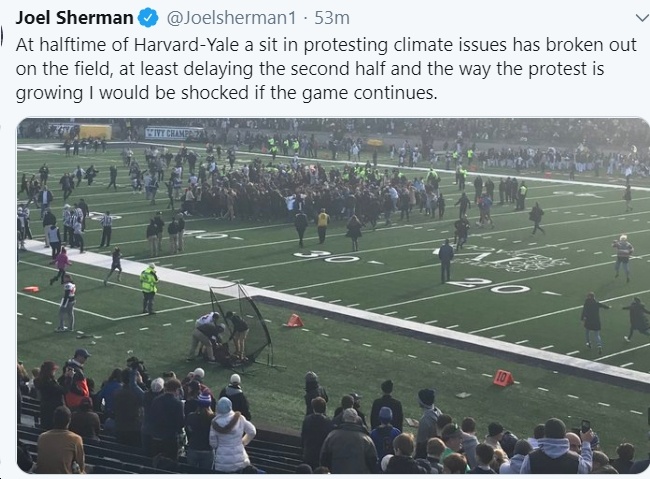The height and width of the screenshot is (479, 650).
Task: Click the field logo near the 20
Action: pyautogui.click(x=510, y=259)
